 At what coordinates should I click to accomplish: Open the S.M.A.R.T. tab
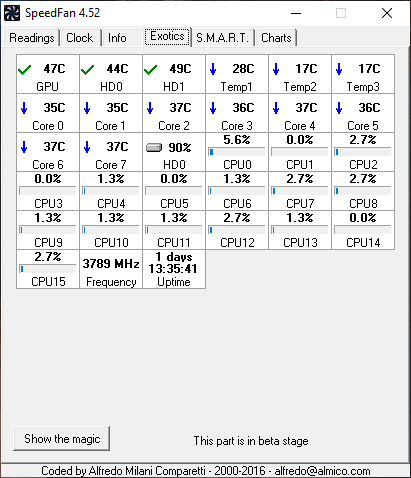tap(222, 38)
